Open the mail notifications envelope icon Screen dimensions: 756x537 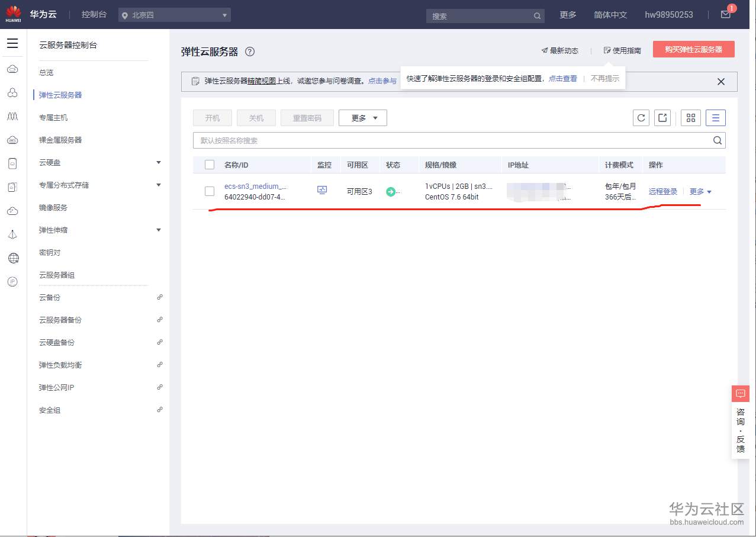point(726,15)
